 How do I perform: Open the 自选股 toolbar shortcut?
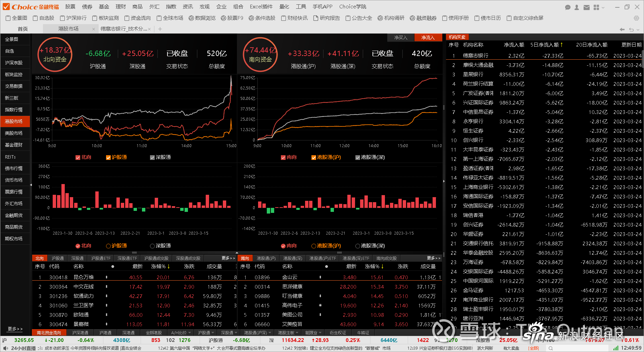point(44,18)
